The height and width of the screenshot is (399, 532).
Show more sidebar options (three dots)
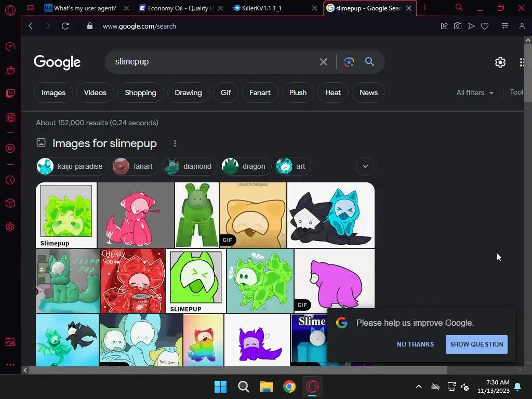pos(10,365)
